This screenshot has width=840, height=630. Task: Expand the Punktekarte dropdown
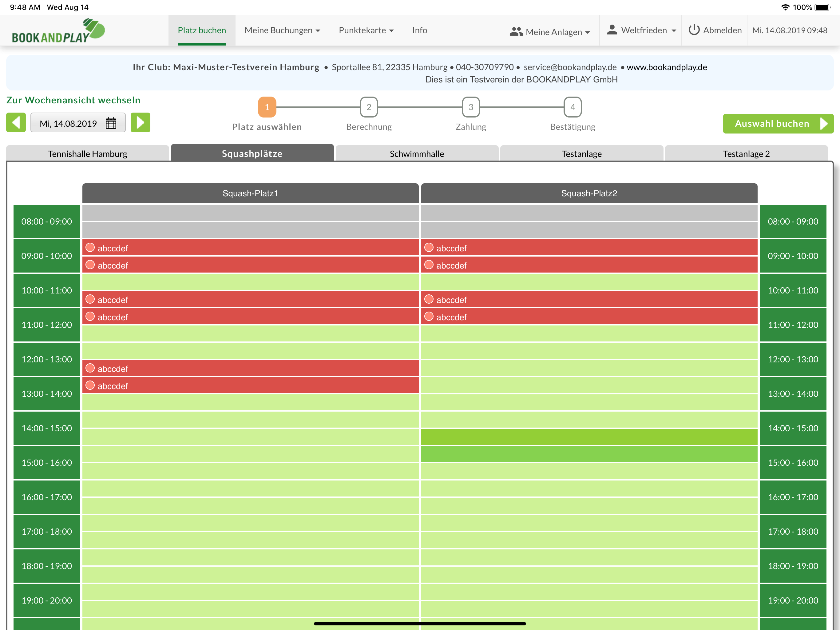pos(366,30)
